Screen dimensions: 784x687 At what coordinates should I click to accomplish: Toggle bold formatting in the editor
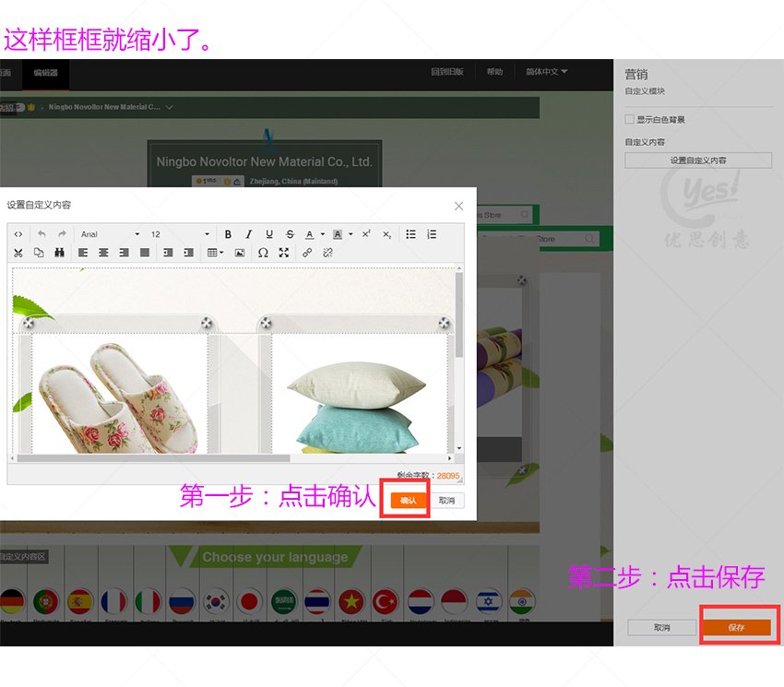229,234
